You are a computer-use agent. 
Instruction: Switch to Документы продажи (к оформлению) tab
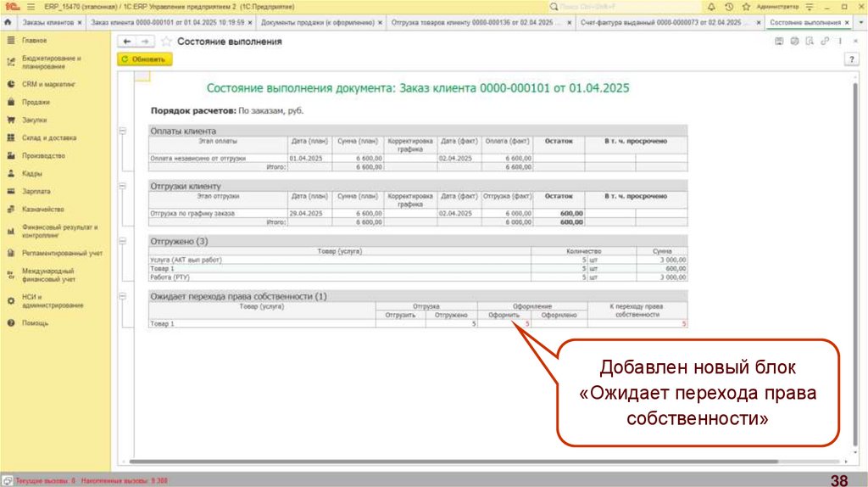[318, 23]
